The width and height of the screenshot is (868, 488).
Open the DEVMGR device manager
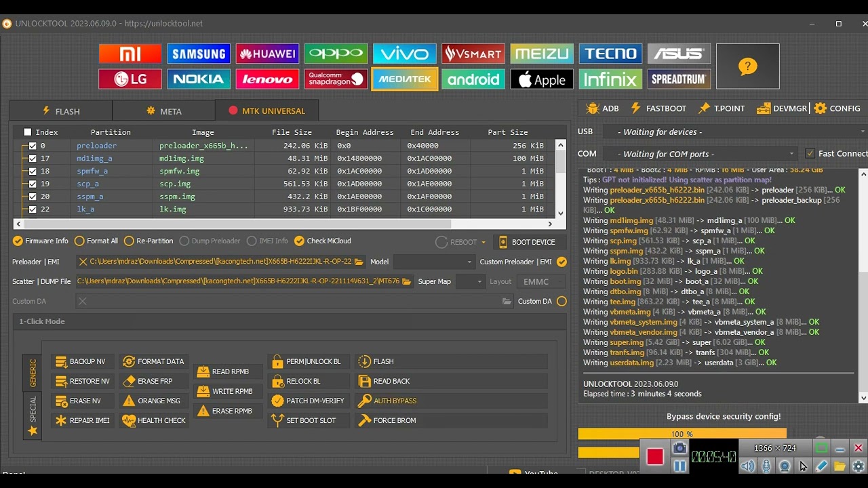783,108
